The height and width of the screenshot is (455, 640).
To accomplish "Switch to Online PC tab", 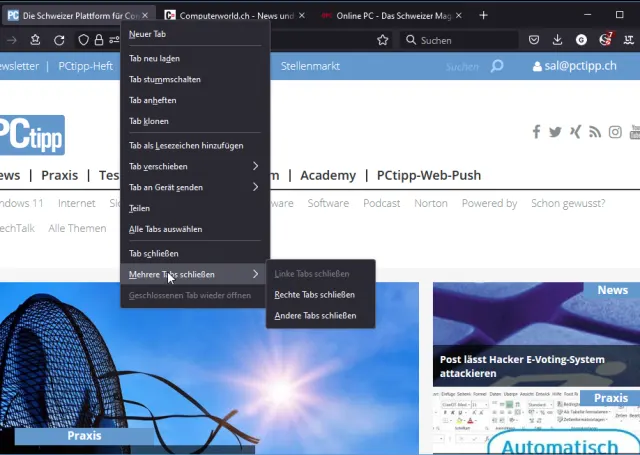I will click(x=391, y=16).
